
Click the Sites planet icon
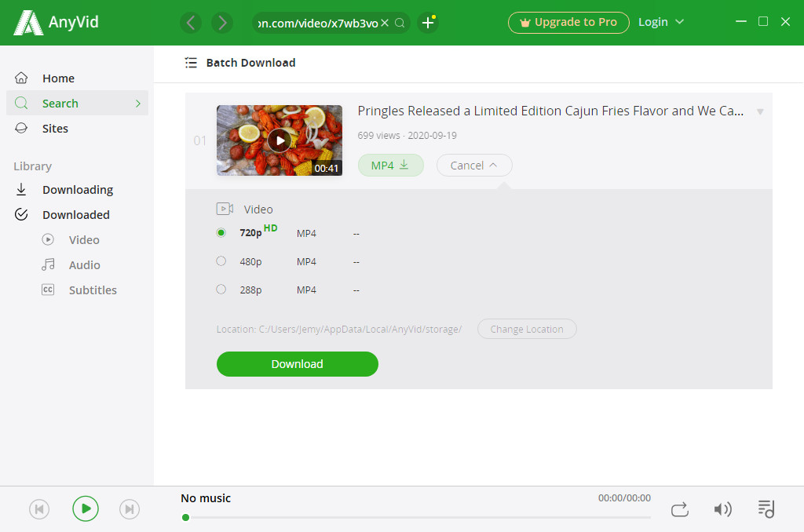pos(21,128)
